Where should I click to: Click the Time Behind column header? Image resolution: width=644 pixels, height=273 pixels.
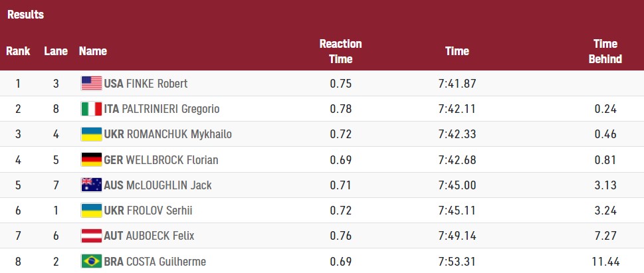click(605, 51)
